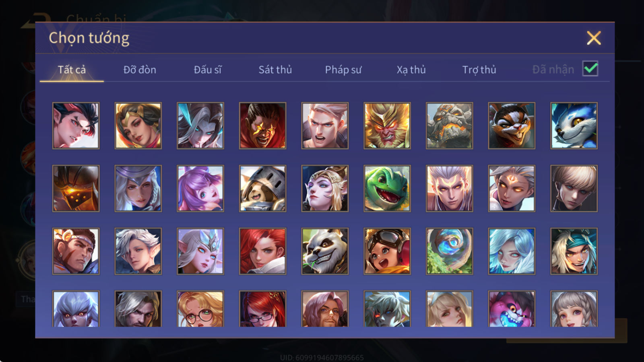Open the Sát thủ tab
The width and height of the screenshot is (644, 362).
click(x=275, y=70)
